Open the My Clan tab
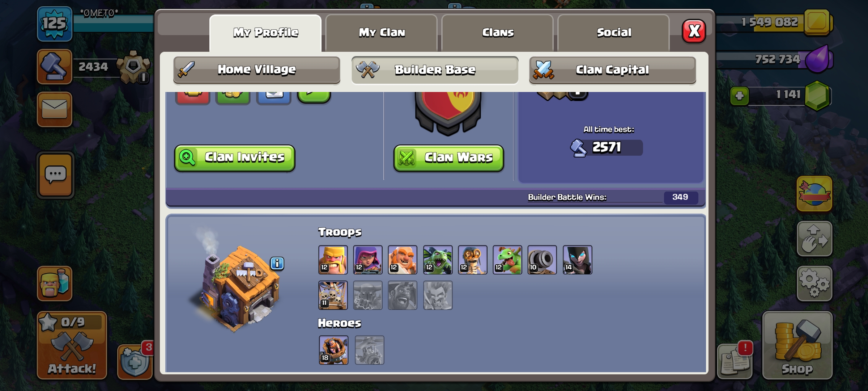This screenshot has height=391, width=868. point(382,33)
